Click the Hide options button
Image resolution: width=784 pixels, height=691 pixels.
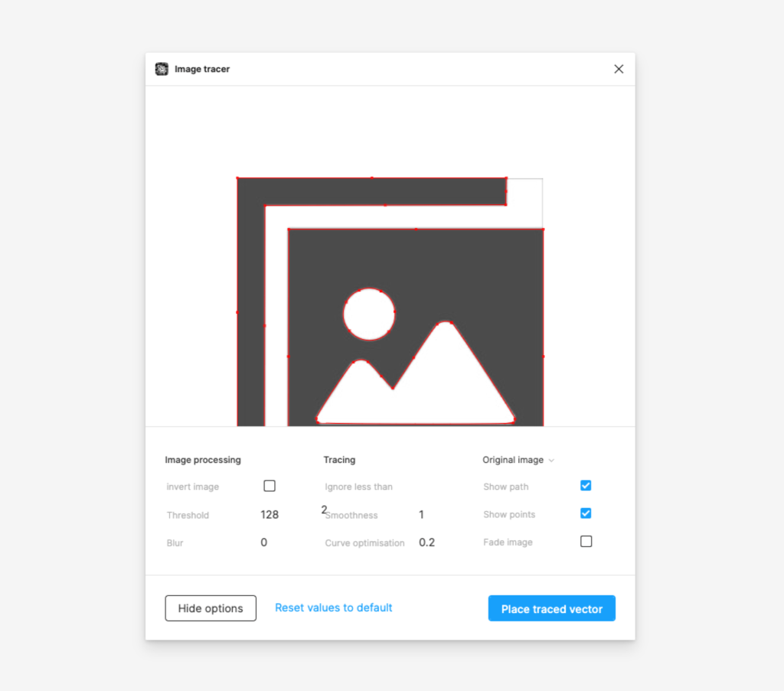coord(211,608)
